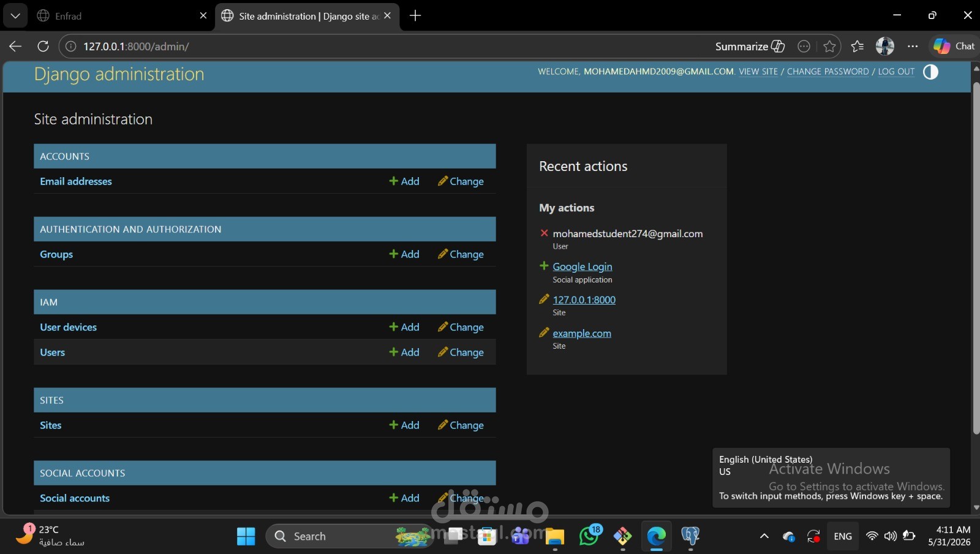
Task: Click Change in the Users row
Action: pyautogui.click(x=461, y=352)
